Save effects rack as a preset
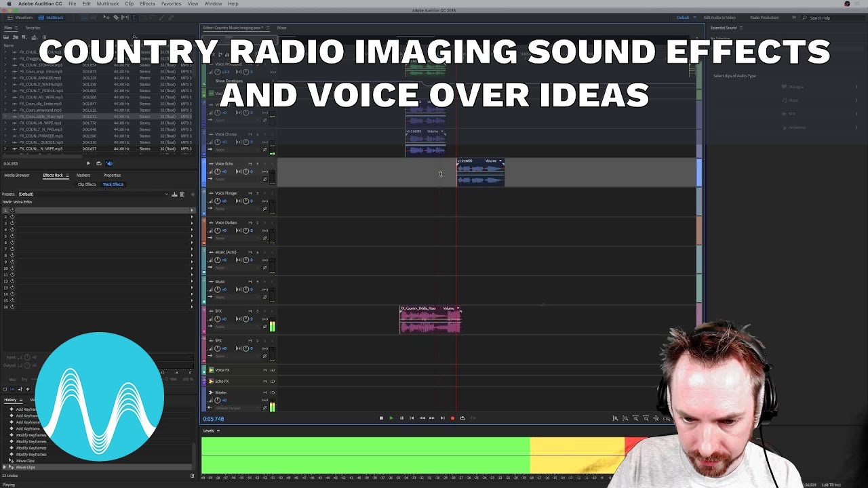The image size is (868, 488). [x=174, y=195]
